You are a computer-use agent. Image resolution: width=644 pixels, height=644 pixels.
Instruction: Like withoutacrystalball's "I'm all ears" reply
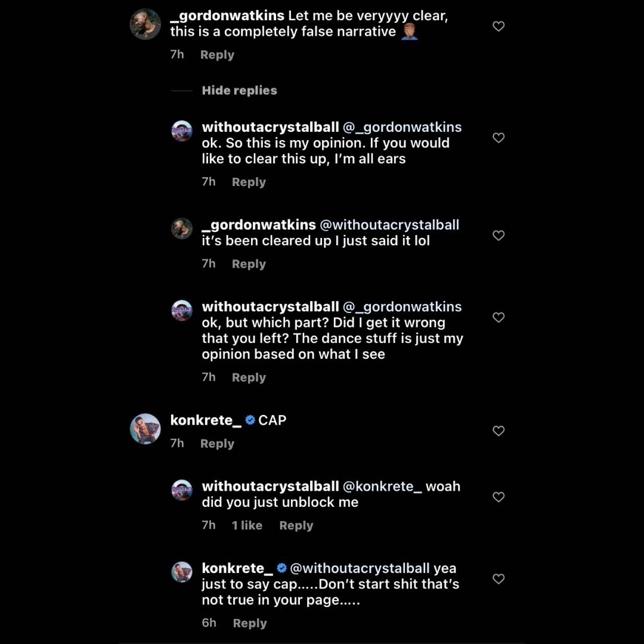499,138
